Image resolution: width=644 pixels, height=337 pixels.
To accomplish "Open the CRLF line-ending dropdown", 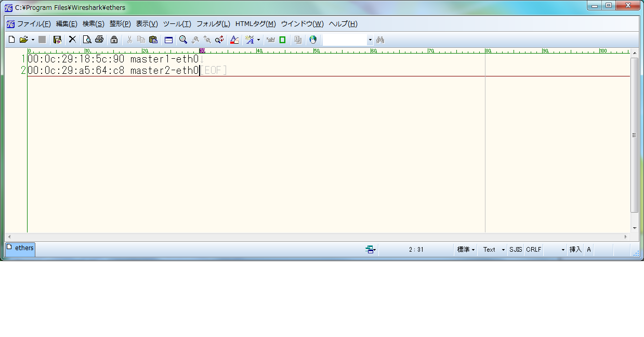I will [x=533, y=250].
